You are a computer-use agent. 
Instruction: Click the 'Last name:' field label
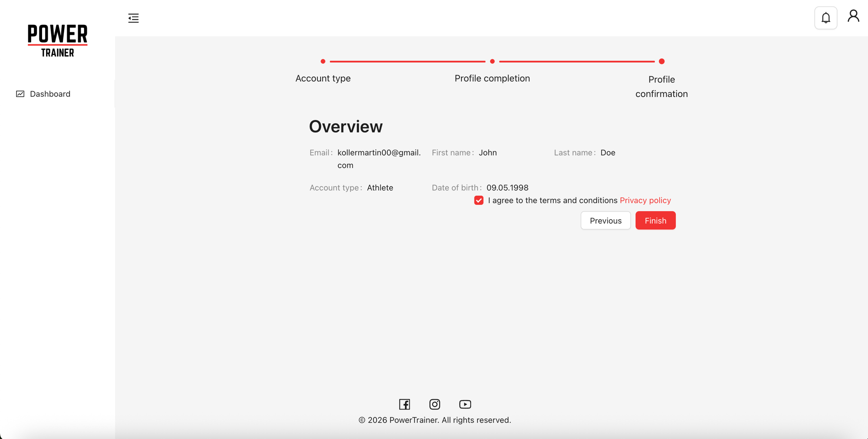pos(575,153)
